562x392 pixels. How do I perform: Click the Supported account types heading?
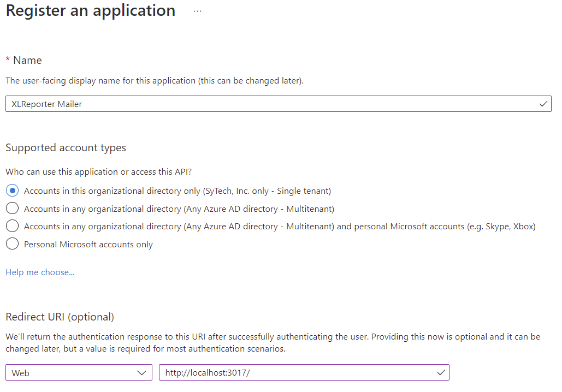[x=66, y=147]
